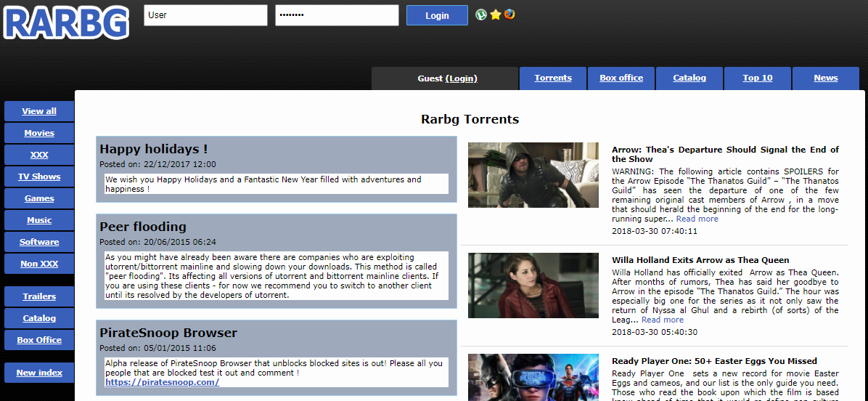The width and height of the screenshot is (868, 401).
Task: Open Software category
Action: (x=38, y=242)
